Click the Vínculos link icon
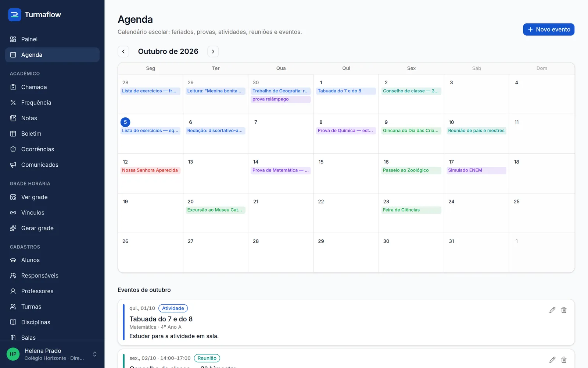Viewport: 588px width, 368px height. pos(13,213)
